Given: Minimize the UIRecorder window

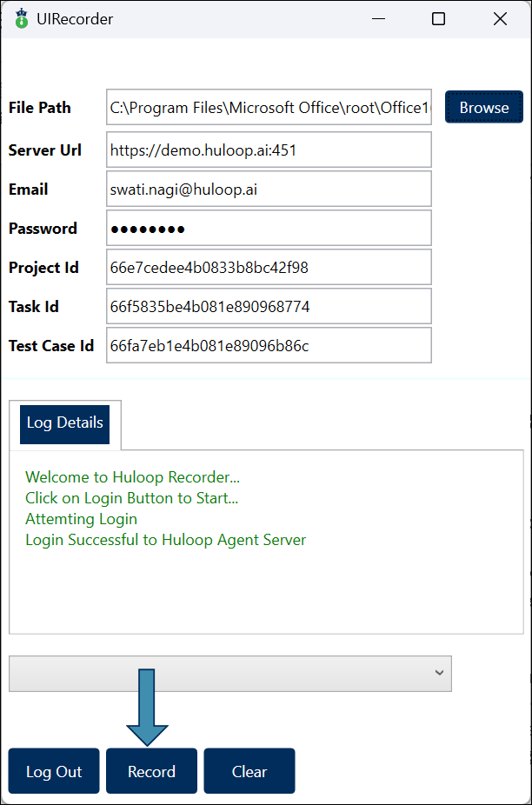Looking at the screenshot, I should click(x=377, y=18).
